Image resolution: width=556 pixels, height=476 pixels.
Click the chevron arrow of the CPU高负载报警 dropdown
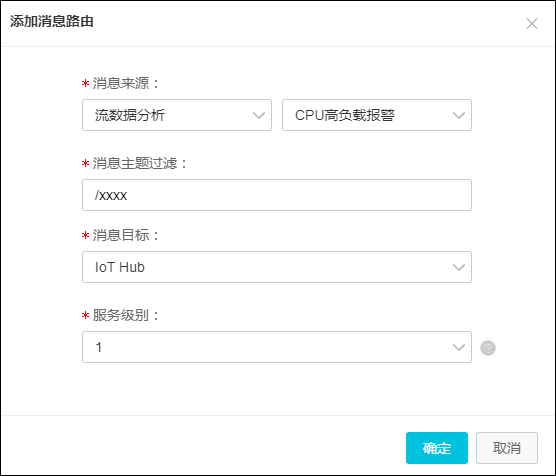pos(458,115)
